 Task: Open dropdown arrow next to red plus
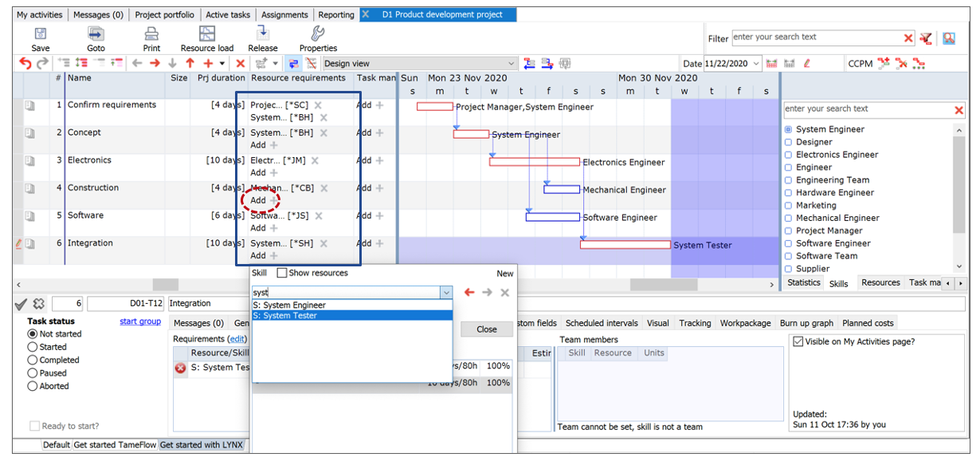pyautogui.click(x=222, y=64)
